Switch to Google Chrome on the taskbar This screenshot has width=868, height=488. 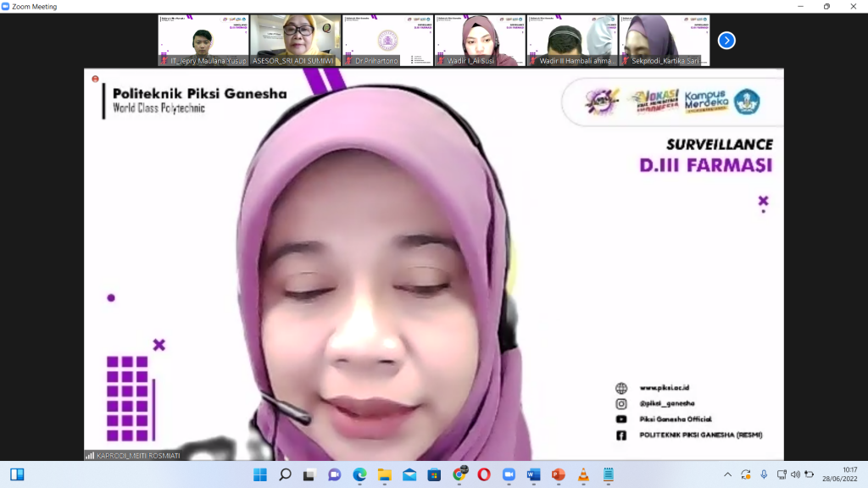click(459, 474)
